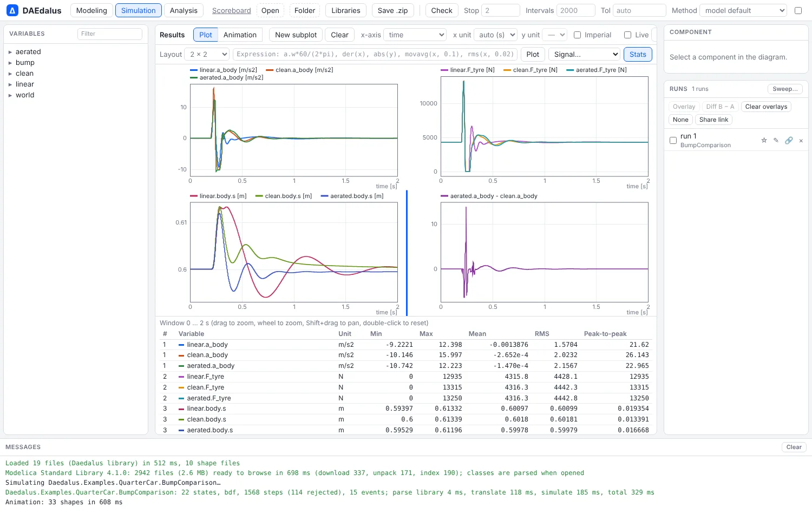The image size is (812, 514).
Task: Click the aerated.F_tyre row in stats table
Action: (x=406, y=398)
